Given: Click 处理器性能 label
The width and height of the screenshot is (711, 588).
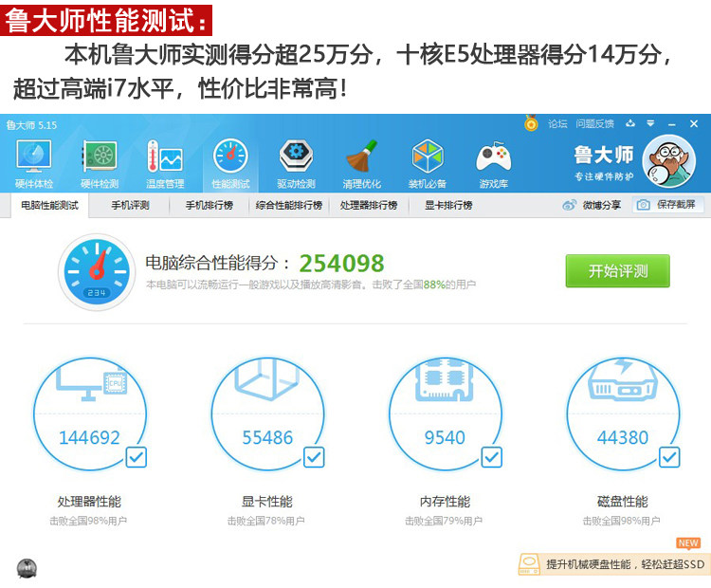Looking at the screenshot, I should point(89,502).
